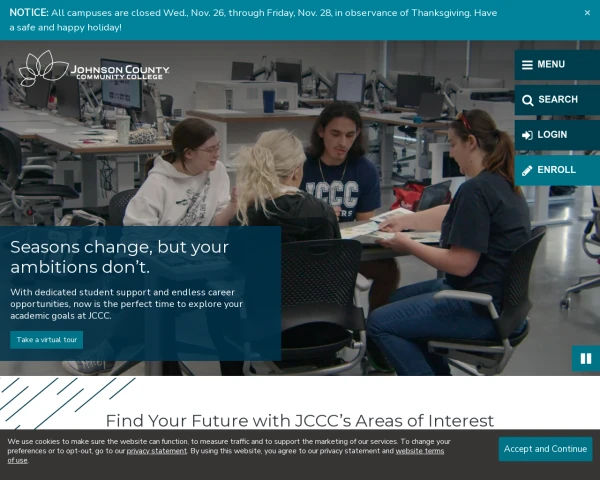Pause the hero background video
Image resolution: width=600 pixels, height=480 pixels.
click(x=586, y=359)
